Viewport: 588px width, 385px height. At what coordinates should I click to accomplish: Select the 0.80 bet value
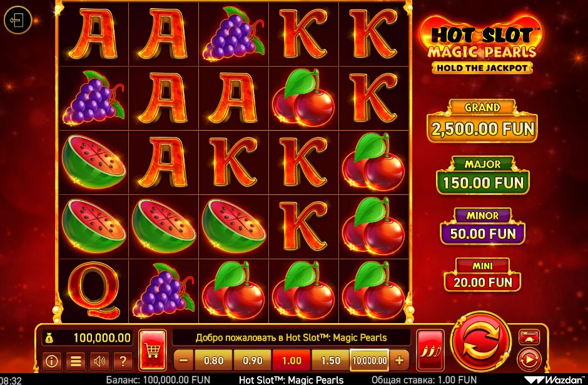tap(213, 360)
